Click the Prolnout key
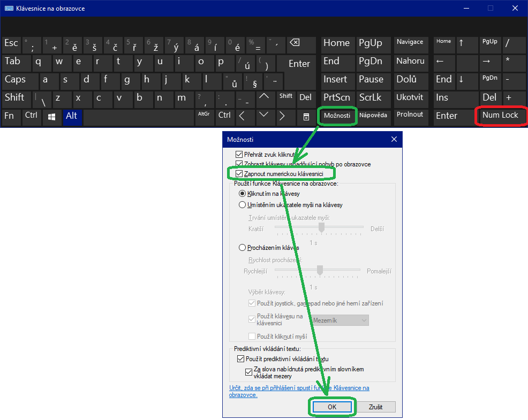 tap(411, 117)
